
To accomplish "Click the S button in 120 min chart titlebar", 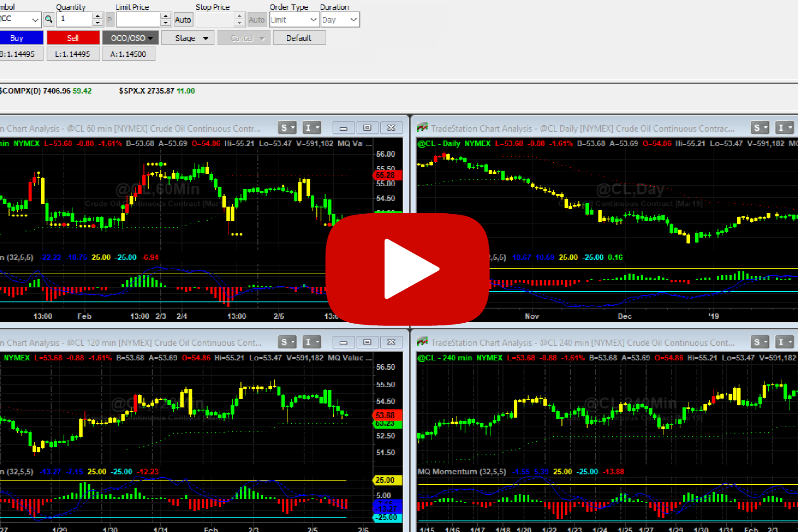I will coord(287,342).
